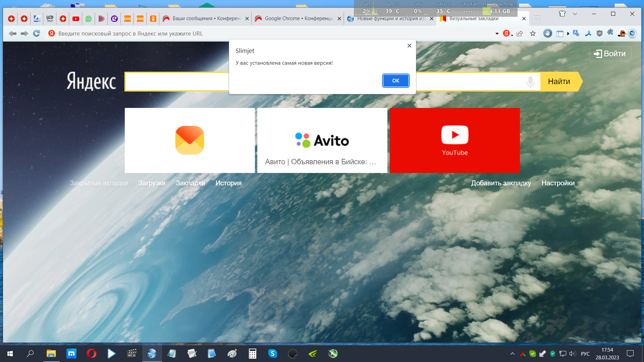The image size is (644, 362).
Task: Click the Google Translate extension icon
Action: [x=576, y=33]
